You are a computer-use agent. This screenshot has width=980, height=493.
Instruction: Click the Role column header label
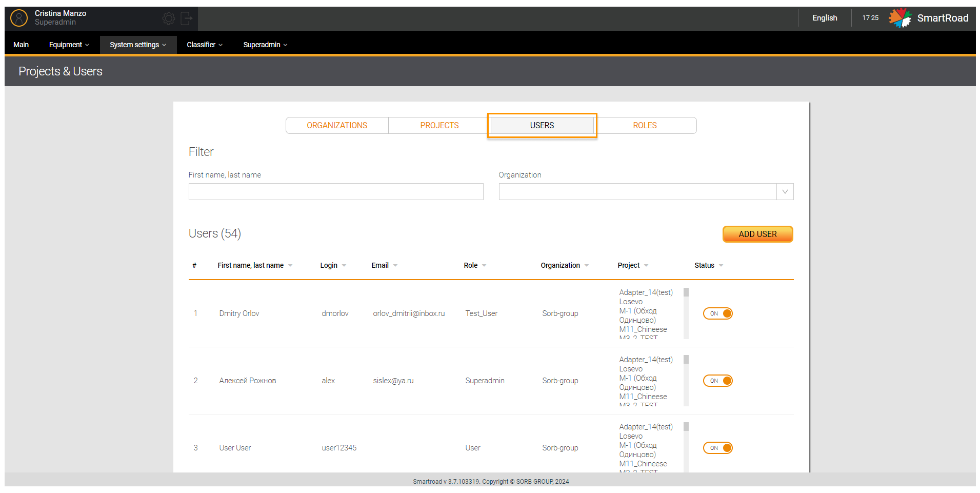(470, 266)
